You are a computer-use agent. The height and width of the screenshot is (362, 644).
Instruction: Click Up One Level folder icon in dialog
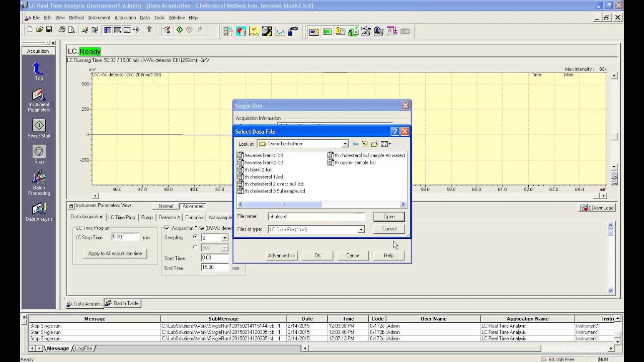(365, 144)
